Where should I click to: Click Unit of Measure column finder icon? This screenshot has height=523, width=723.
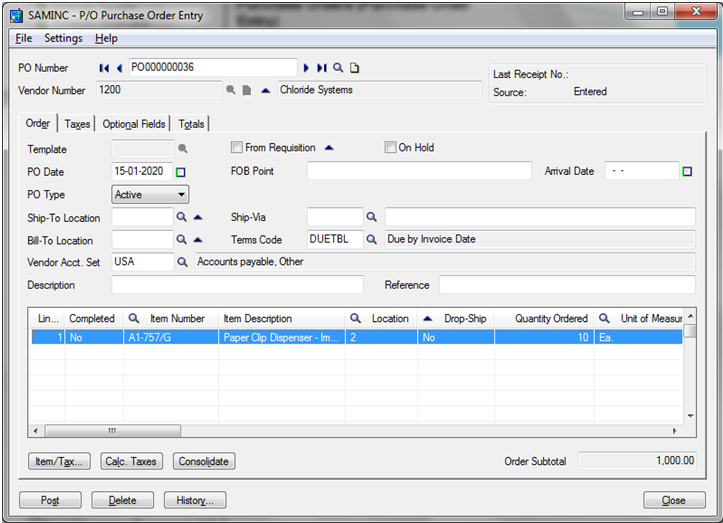tap(604, 318)
